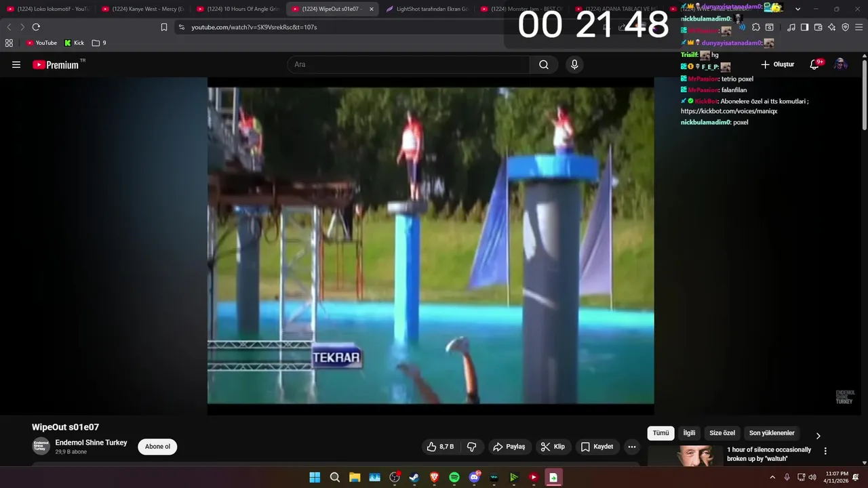Switch to the Loko lokomotif tab

(47, 9)
